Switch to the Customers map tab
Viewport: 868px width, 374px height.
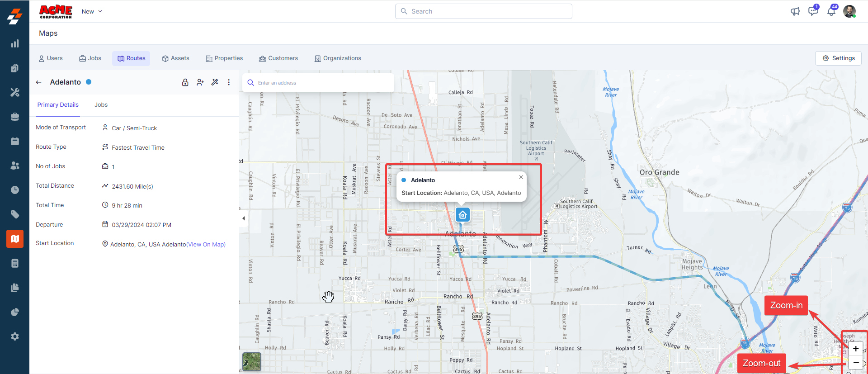[x=278, y=58]
